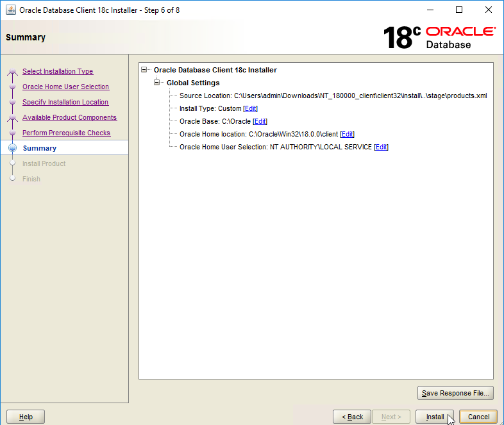Go to Oracle Home User Selection step
The height and width of the screenshot is (425, 504).
66,87
